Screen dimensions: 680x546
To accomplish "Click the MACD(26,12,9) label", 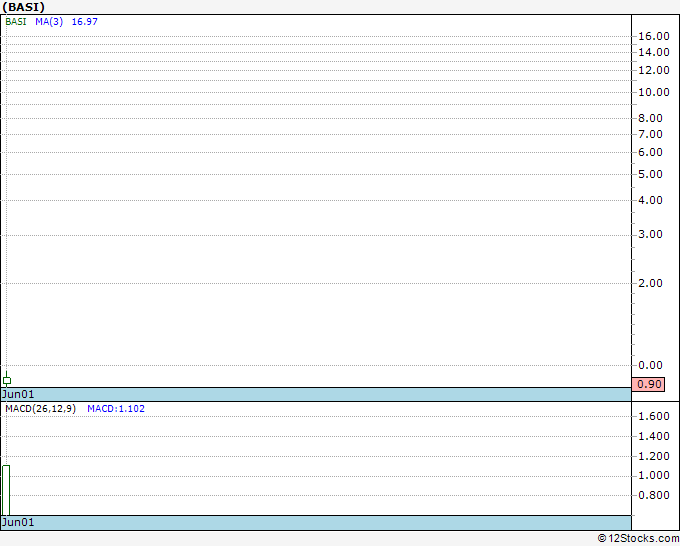I will tap(40, 409).
